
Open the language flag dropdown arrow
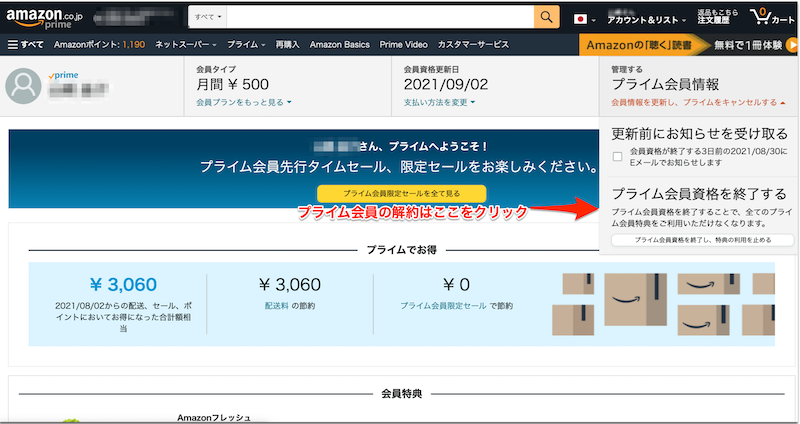(x=593, y=20)
